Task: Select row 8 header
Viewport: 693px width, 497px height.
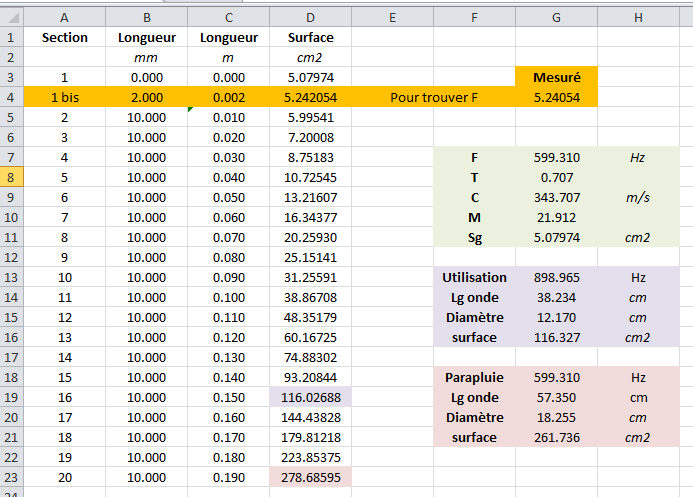Action: pos(11,177)
